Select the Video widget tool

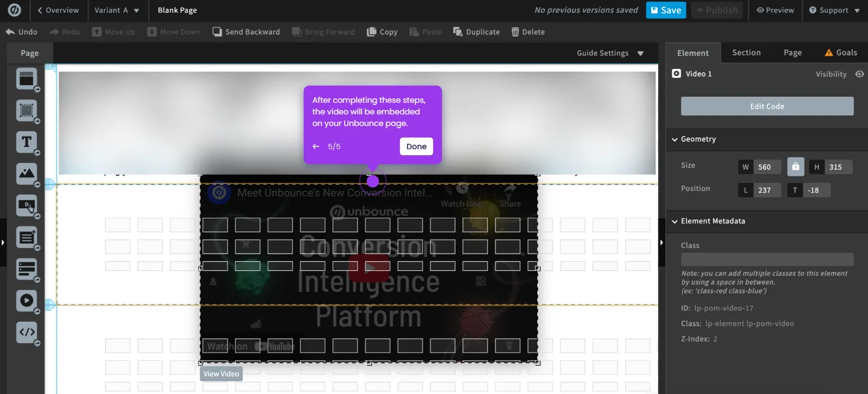[x=27, y=301]
